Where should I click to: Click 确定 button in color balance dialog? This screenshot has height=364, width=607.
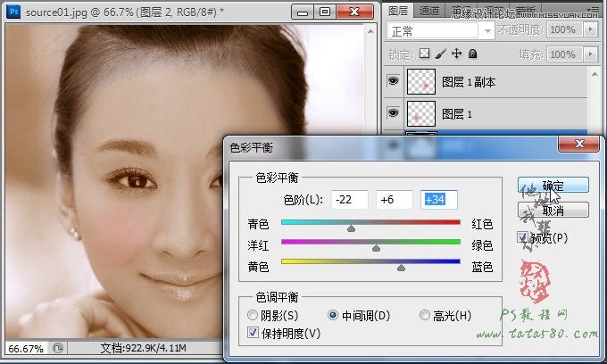(x=553, y=186)
